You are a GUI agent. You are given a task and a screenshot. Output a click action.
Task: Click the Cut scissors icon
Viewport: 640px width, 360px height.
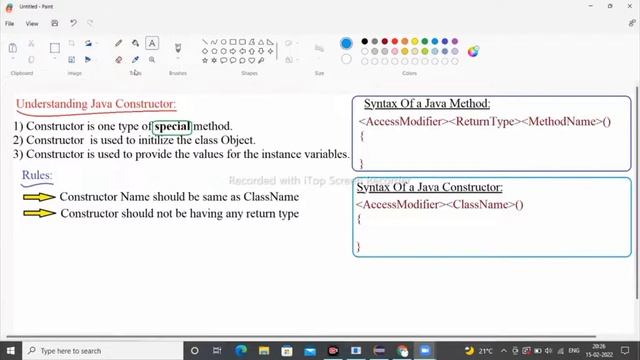click(x=31, y=43)
